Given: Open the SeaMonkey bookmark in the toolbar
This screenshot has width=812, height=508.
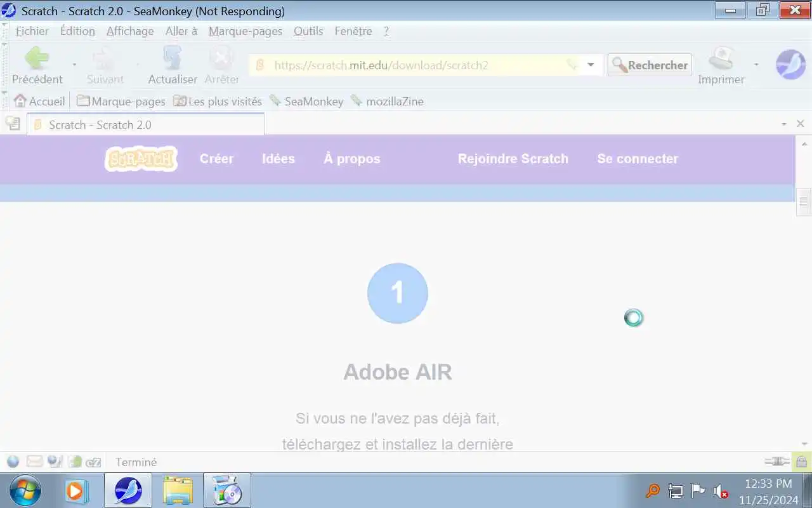Looking at the screenshot, I should (x=306, y=101).
